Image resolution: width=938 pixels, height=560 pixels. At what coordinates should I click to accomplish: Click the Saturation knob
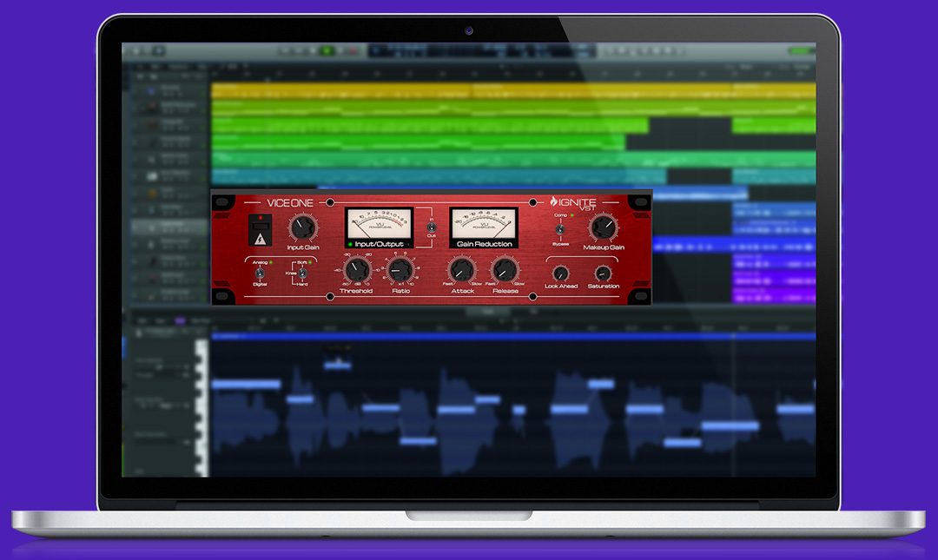pyautogui.click(x=603, y=273)
